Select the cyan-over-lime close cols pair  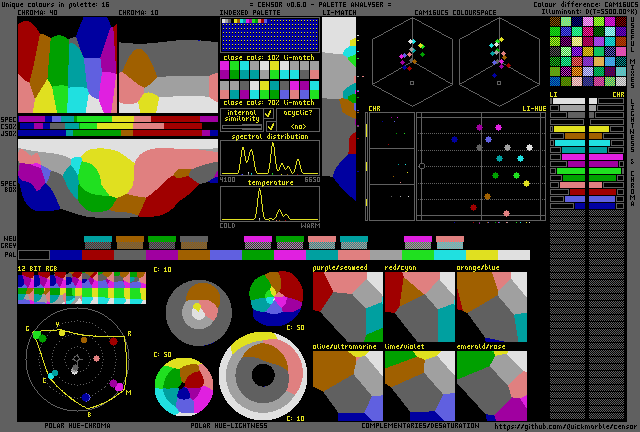pyautogui.click(x=314, y=90)
